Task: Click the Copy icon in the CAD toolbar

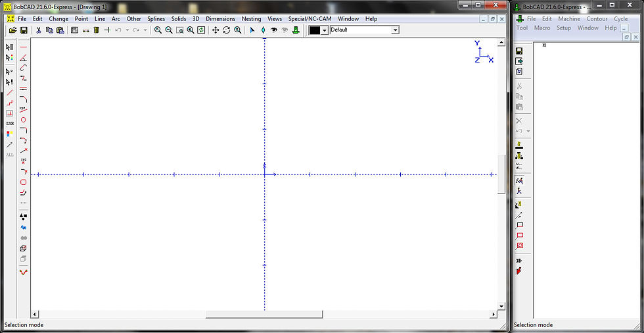Action: click(49, 30)
